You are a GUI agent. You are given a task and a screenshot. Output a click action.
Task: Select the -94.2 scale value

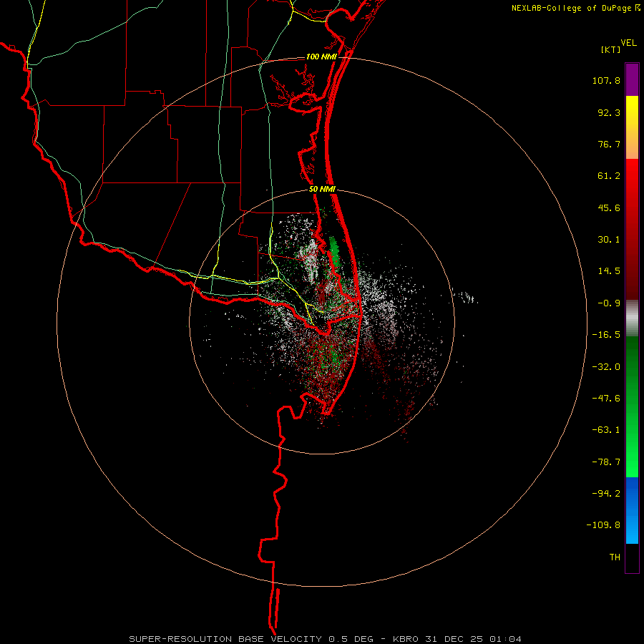click(x=606, y=493)
